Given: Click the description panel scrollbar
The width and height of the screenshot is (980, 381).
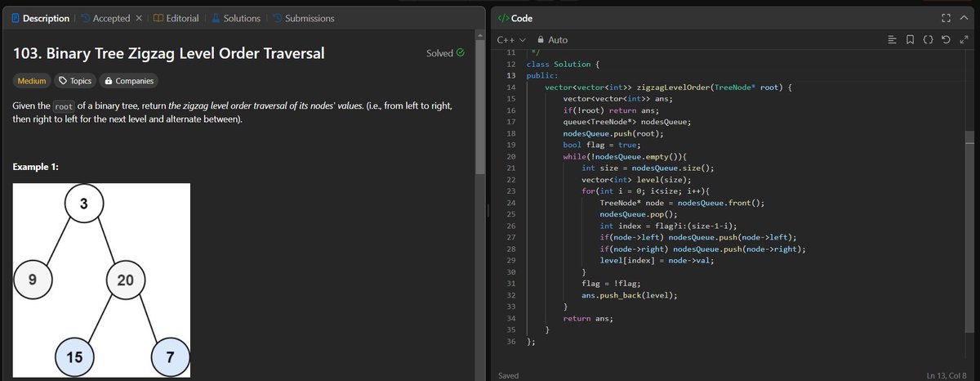Looking at the screenshot, I should [480, 106].
